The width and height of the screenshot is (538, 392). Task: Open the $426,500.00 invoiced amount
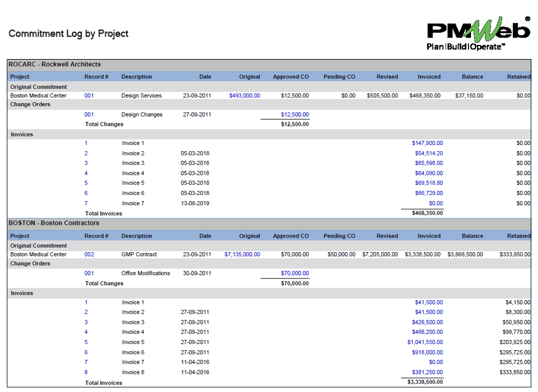point(427,322)
